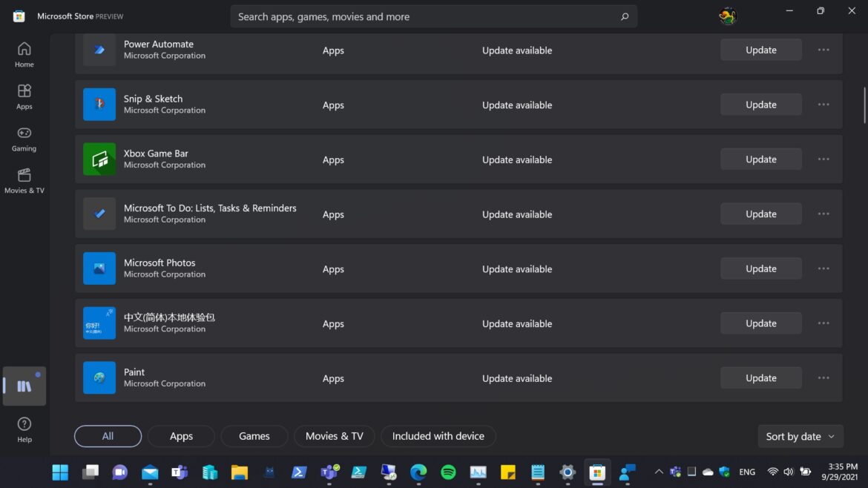Open Movies & TV sidebar icon

point(24,180)
